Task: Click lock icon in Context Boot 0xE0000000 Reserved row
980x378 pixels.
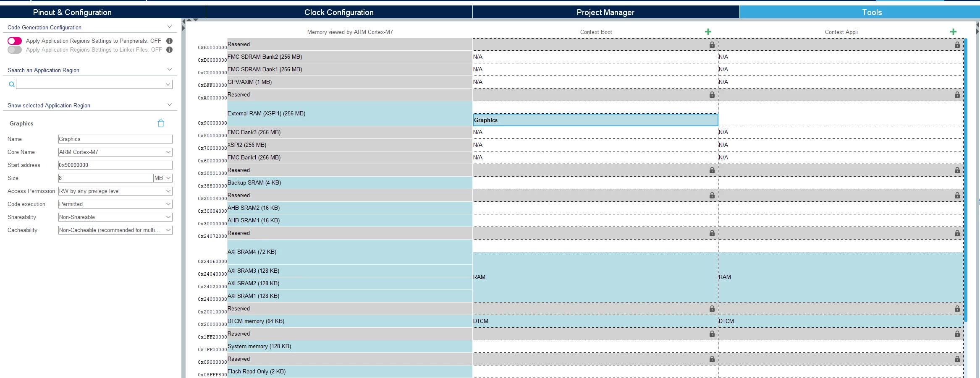Action: [712, 44]
